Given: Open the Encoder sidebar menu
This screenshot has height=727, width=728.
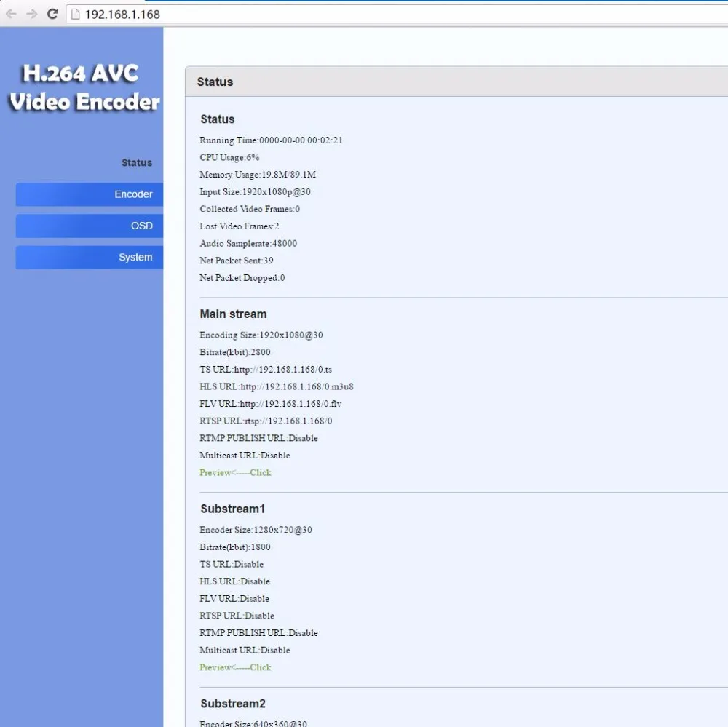Looking at the screenshot, I should tap(89, 194).
